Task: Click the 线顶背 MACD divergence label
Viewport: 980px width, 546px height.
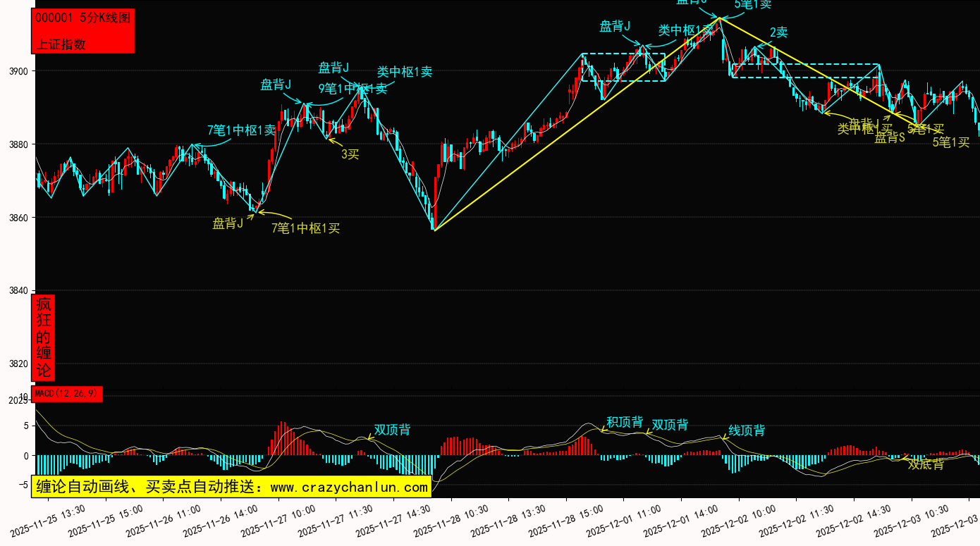Action: [x=747, y=430]
